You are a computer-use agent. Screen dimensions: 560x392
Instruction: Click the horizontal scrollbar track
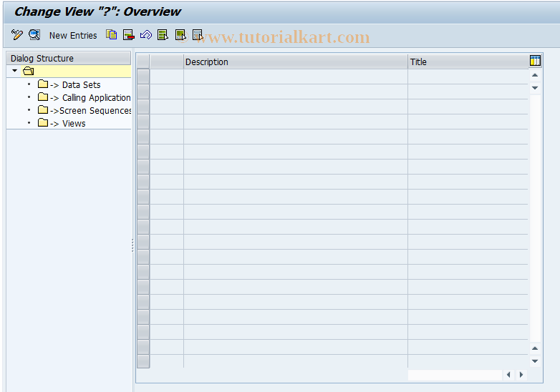coord(455,375)
